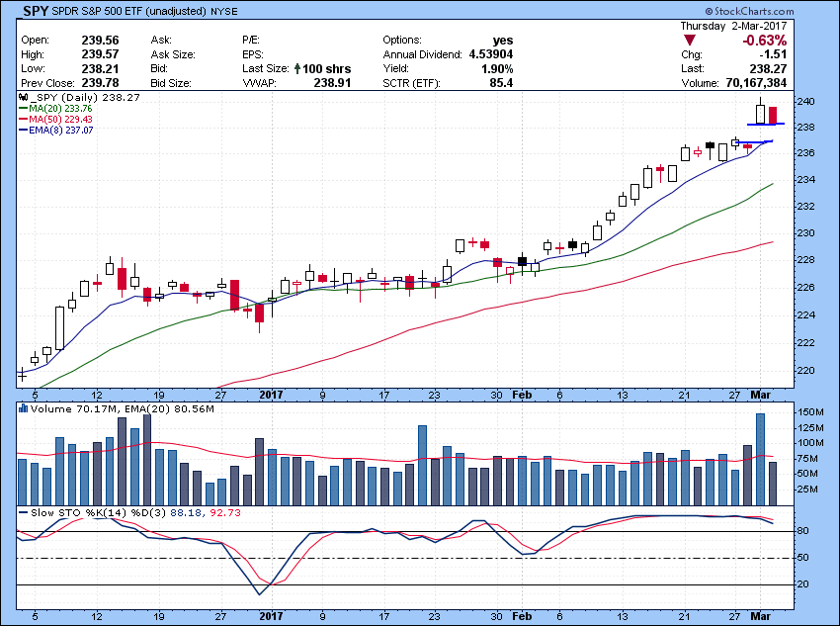The image size is (840, 626).
Task: Click the red down-triangle change indicator
Action: [x=690, y=41]
